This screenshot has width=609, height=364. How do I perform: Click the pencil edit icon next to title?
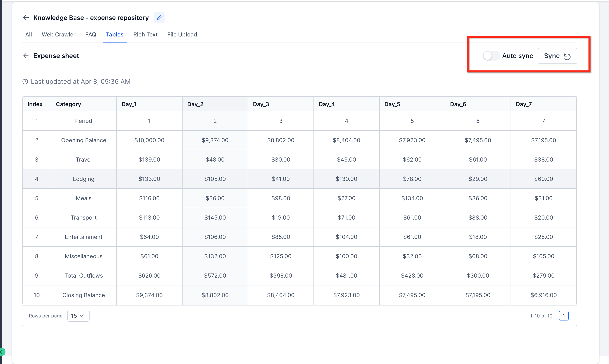159,18
